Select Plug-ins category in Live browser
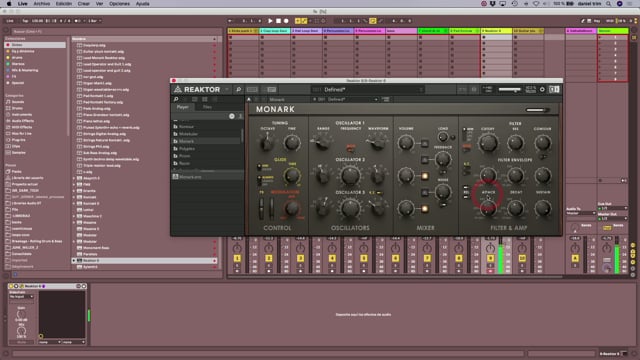Viewport: 640px width, 360px height. [x=18, y=140]
